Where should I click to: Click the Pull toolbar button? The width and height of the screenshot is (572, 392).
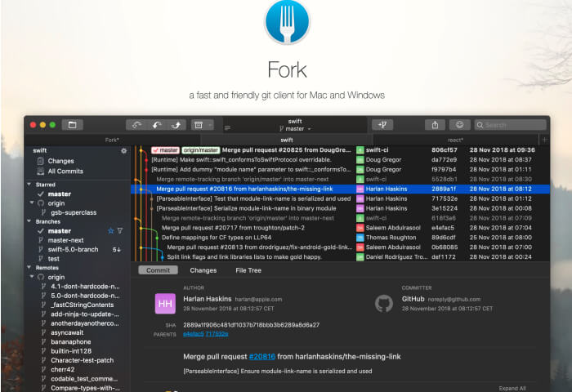point(157,125)
